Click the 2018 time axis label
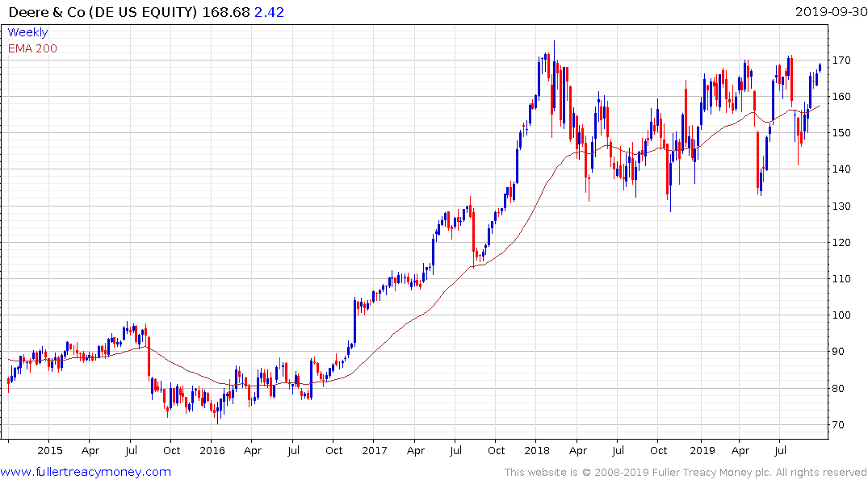868x484 pixels. 536,450
